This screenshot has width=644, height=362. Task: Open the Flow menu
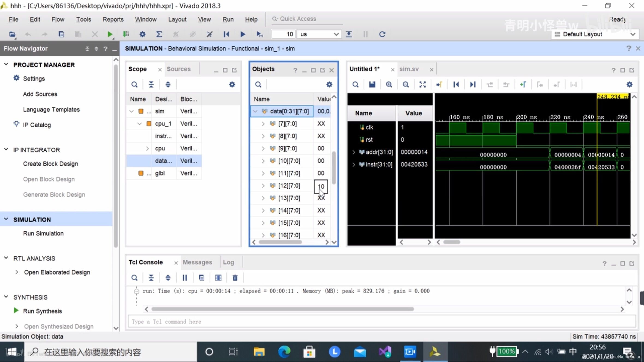click(58, 19)
